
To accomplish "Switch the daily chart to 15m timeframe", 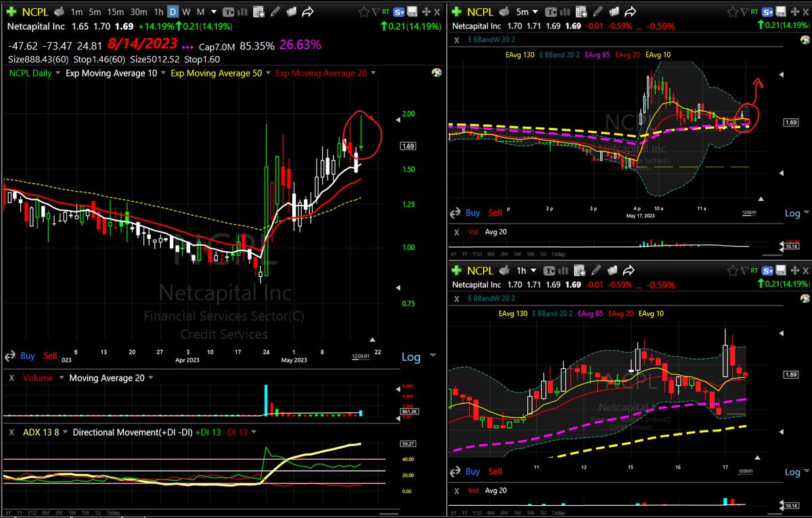I will (x=116, y=12).
